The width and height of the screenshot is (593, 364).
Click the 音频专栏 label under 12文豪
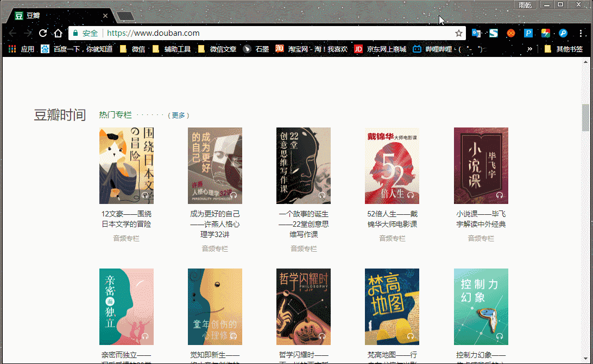pyautogui.click(x=127, y=239)
